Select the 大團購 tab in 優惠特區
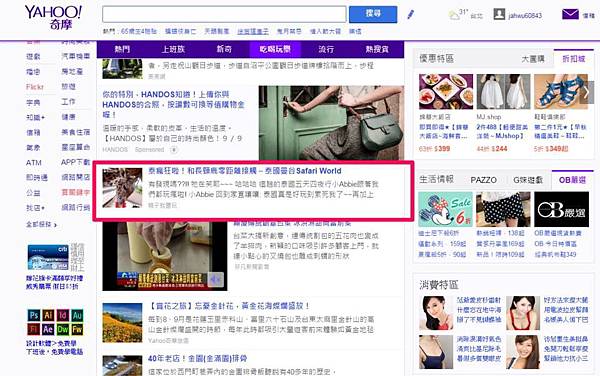The image size is (600, 376). tap(533, 59)
